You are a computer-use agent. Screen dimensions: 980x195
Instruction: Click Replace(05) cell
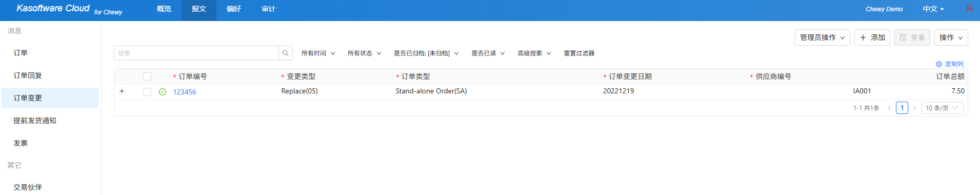(299, 91)
